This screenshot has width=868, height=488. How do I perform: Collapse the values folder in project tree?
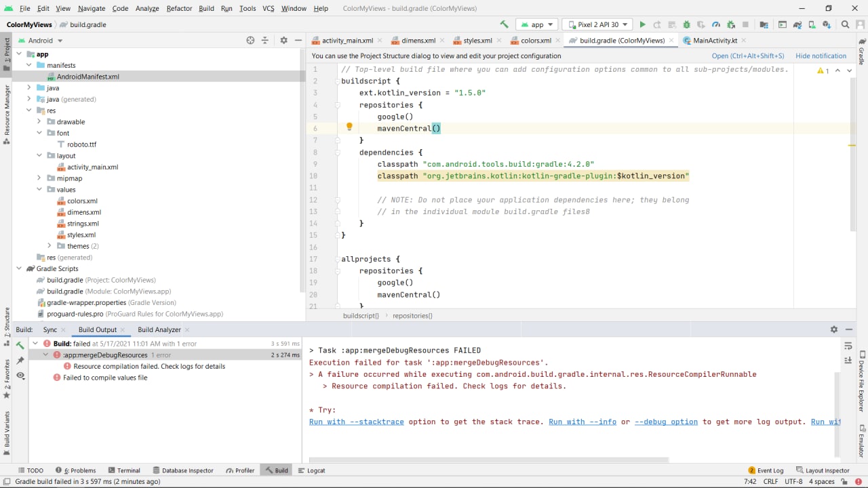[39, 190]
